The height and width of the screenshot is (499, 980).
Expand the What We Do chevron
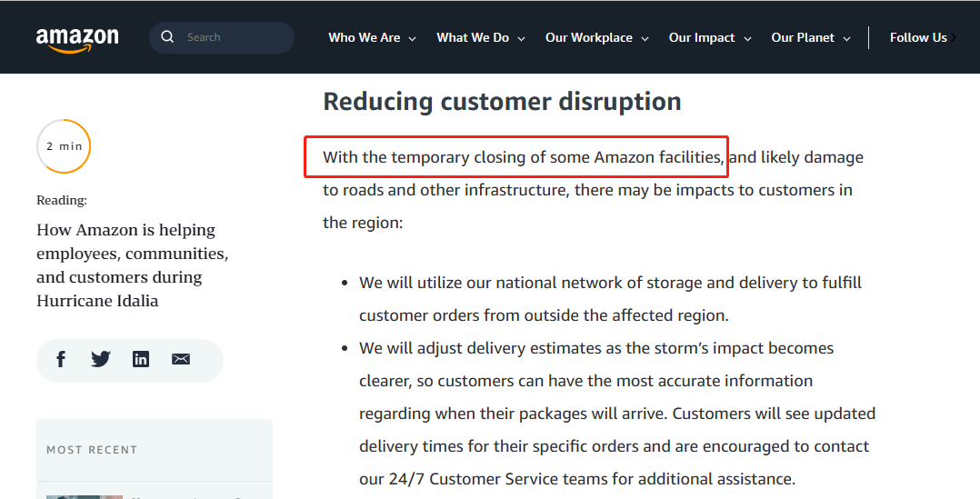pos(521,39)
